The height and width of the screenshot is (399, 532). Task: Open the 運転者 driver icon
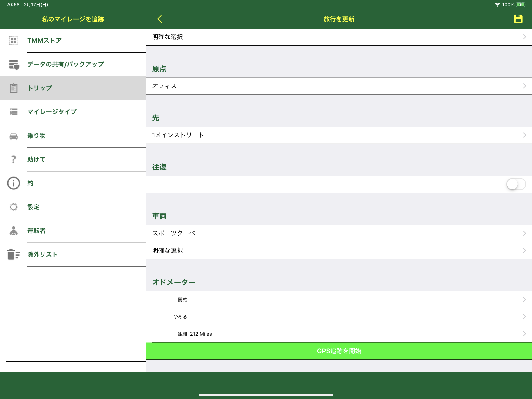[x=14, y=231]
